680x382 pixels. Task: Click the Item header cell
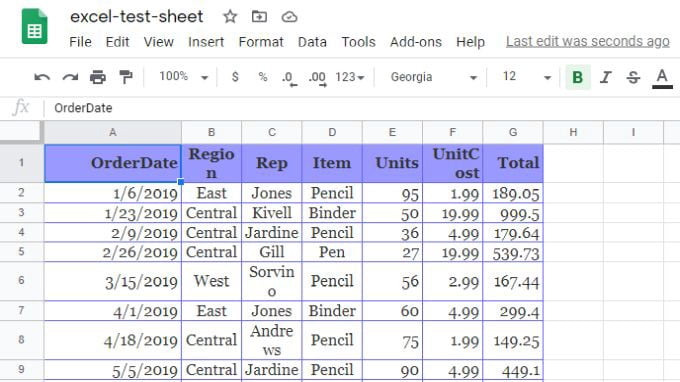332,163
